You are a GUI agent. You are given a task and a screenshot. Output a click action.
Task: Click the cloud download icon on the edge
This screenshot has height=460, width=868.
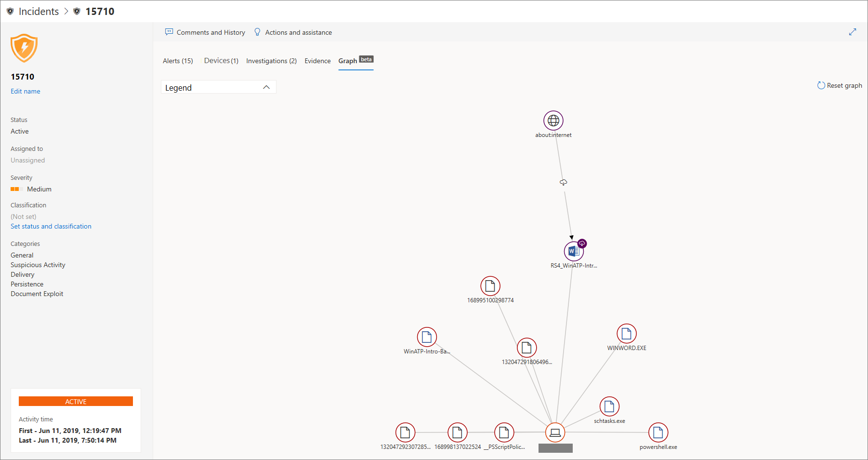click(563, 182)
